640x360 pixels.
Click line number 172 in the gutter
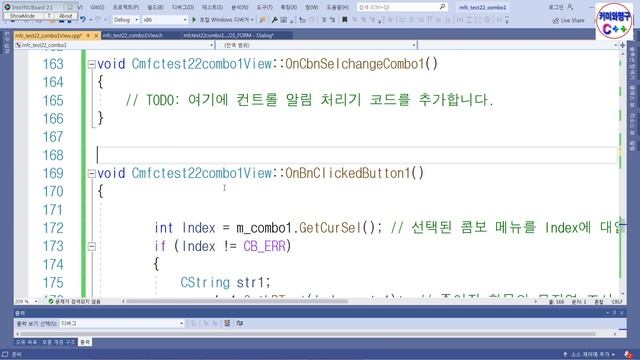coord(53,228)
